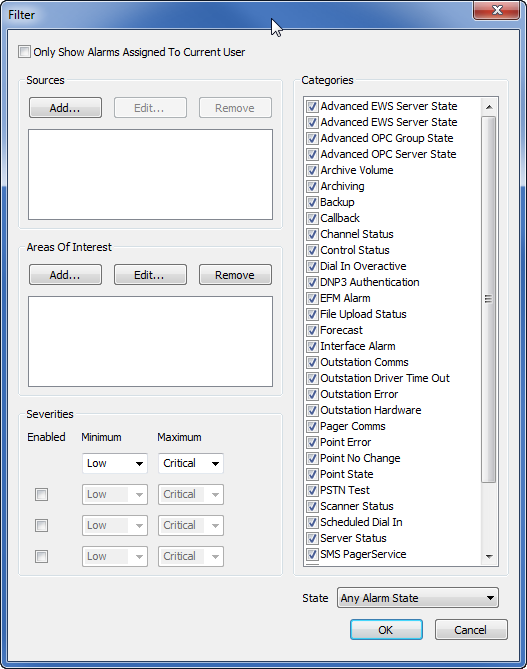The height and width of the screenshot is (669, 527).
Task: Confirm the filter with OK
Action: point(386,630)
